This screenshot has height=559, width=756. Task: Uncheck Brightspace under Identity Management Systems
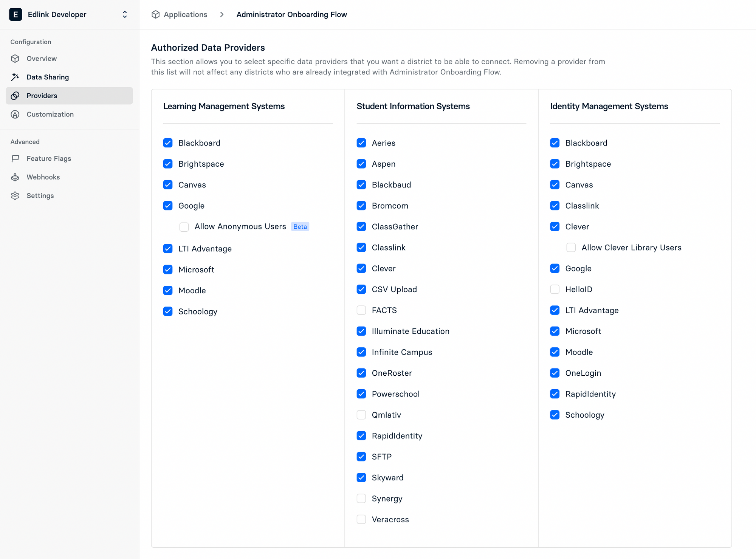tap(555, 164)
